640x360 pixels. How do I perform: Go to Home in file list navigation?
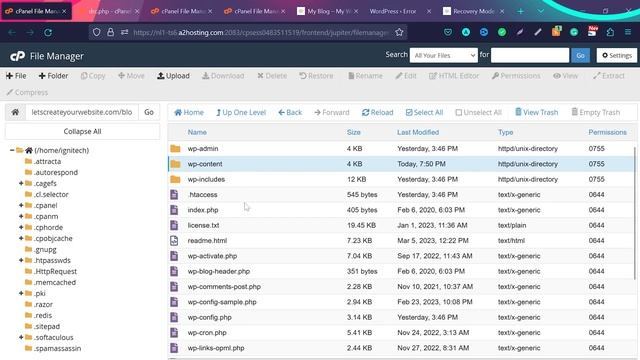[189, 112]
